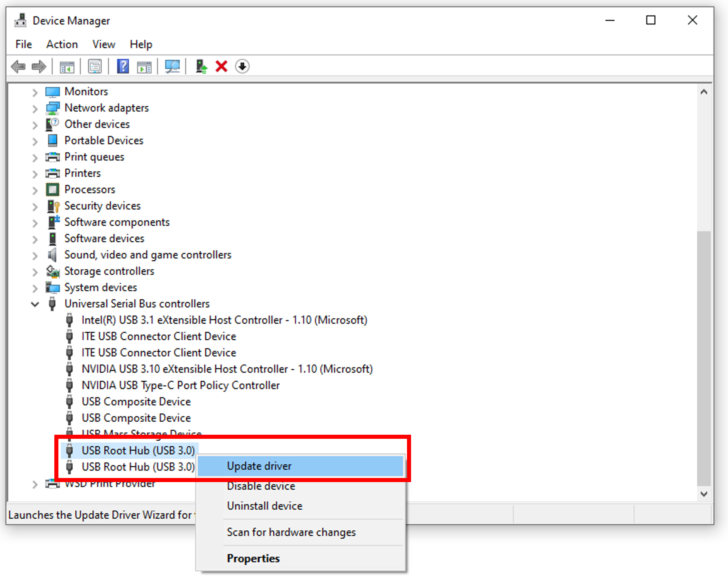Click the Disable device toolbar icon
This screenshot has height=584, width=728.
coord(243,66)
